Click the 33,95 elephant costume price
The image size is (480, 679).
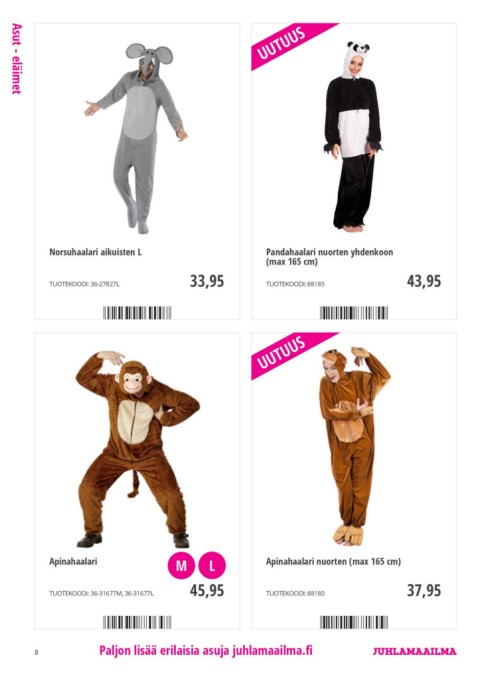207,281
